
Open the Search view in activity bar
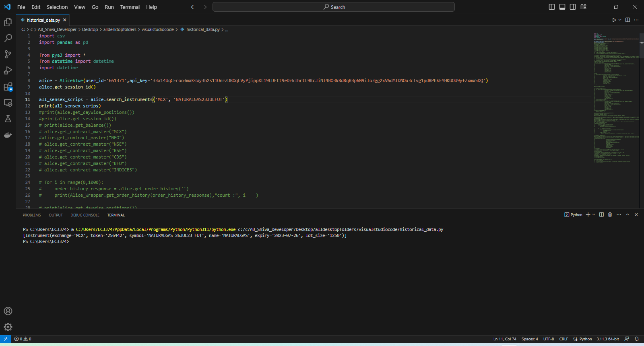pyautogui.click(x=8, y=38)
